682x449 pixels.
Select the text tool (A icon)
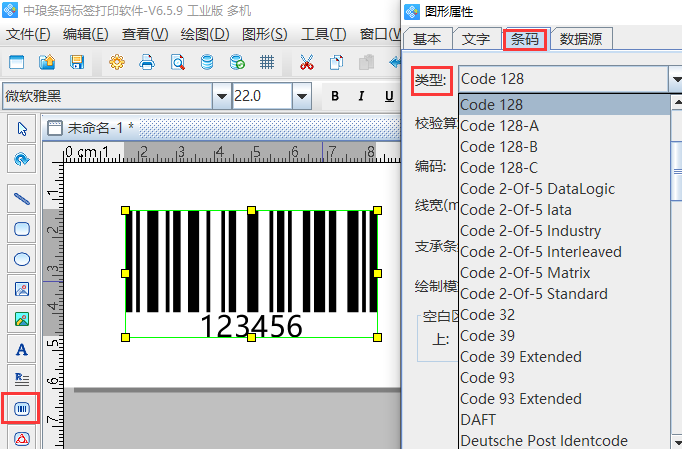click(x=21, y=350)
